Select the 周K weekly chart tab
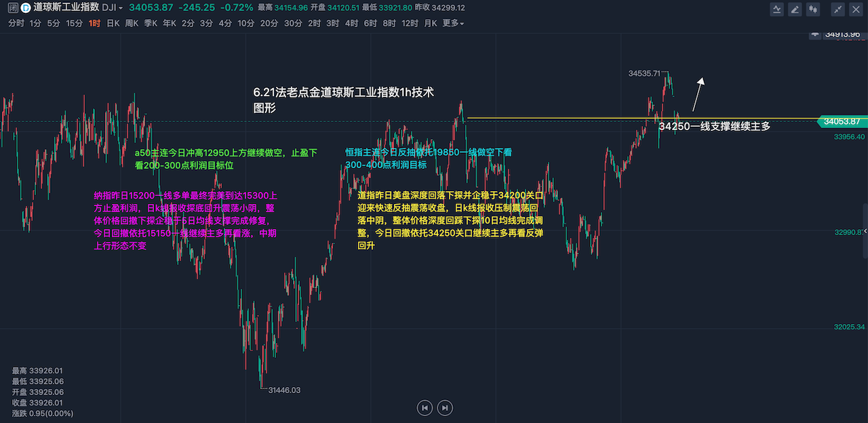Image resolution: width=868 pixels, height=423 pixels. pyautogui.click(x=132, y=23)
